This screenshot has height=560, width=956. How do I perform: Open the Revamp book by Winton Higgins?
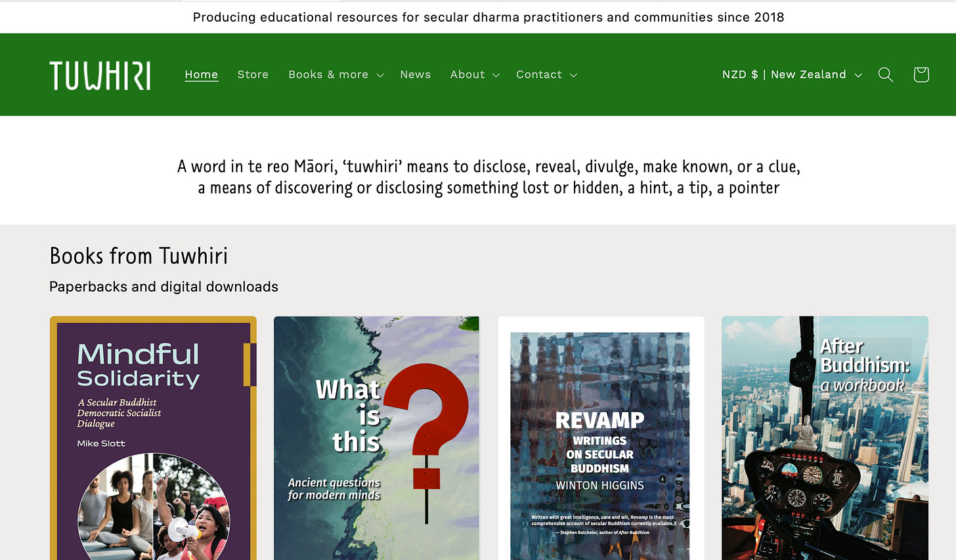coord(600,438)
